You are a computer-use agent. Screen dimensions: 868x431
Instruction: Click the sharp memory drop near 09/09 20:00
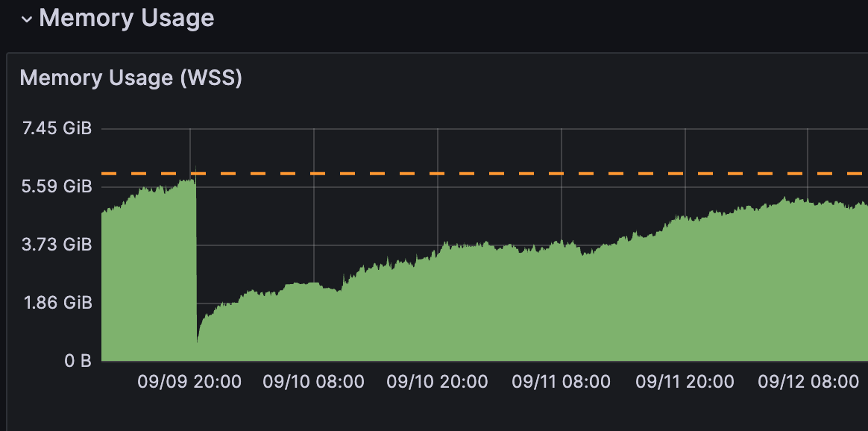196,261
